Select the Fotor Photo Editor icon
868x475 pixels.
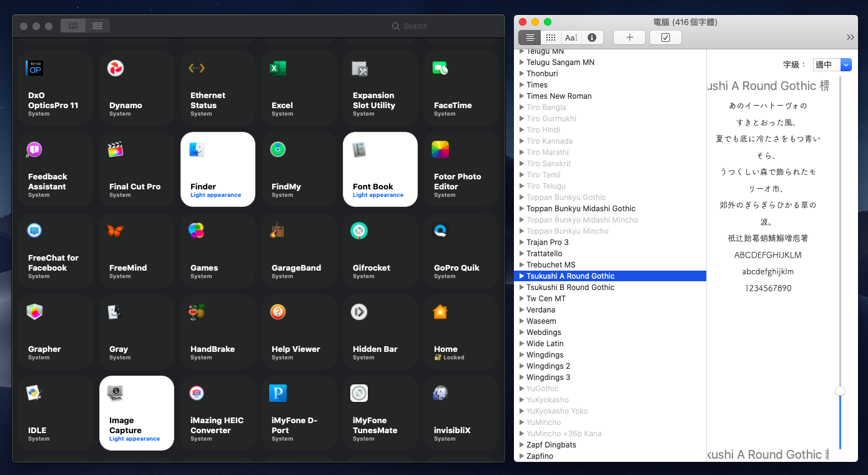point(440,149)
